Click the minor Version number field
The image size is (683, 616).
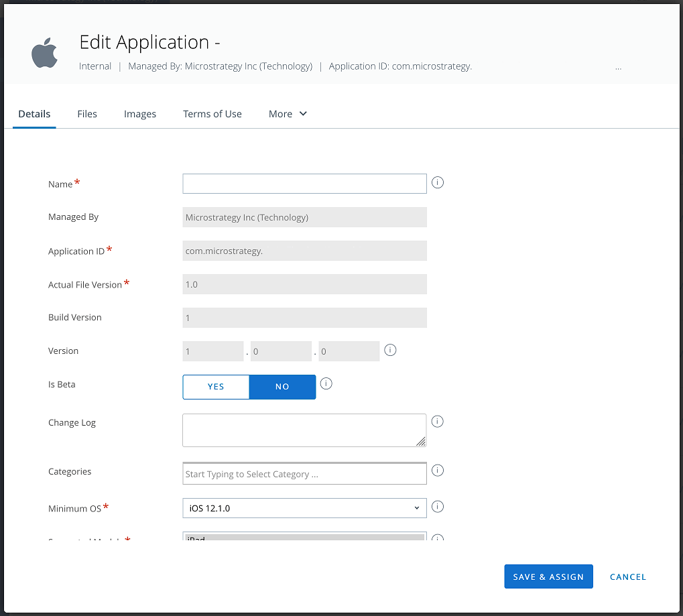[281, 351]
